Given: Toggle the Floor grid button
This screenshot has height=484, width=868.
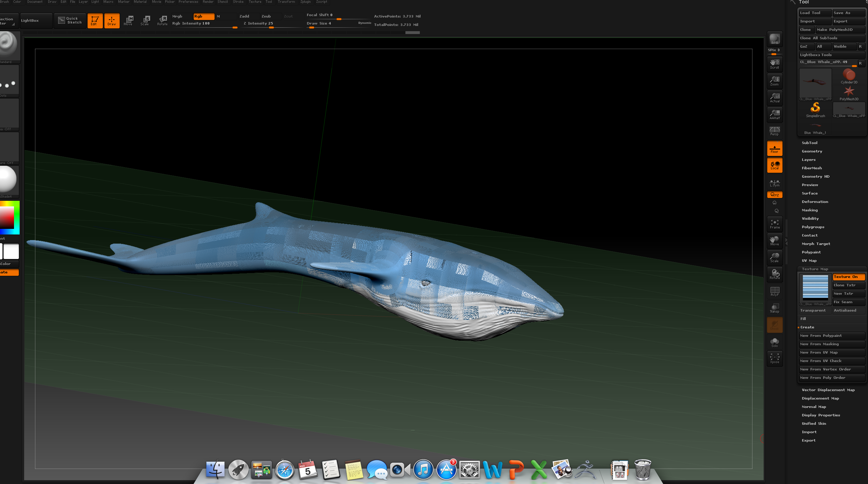Looking at the screenshot, I should click(775, 149).
